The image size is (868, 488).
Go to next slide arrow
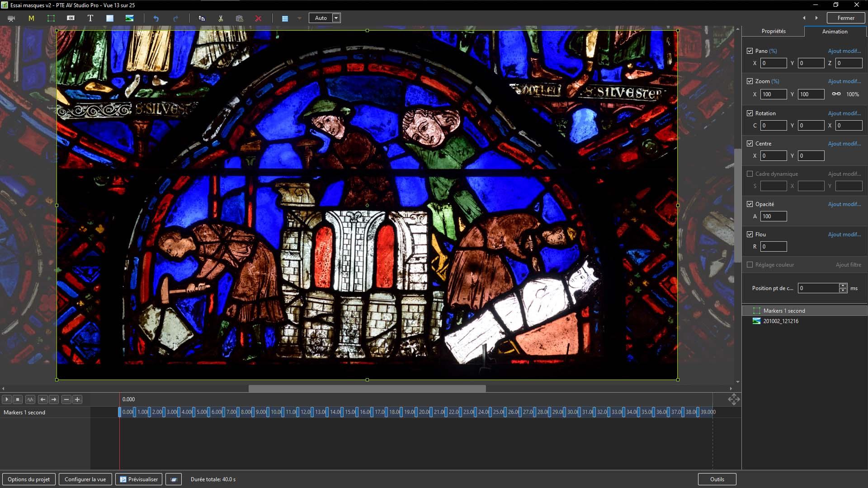click(x=816, y=18)
